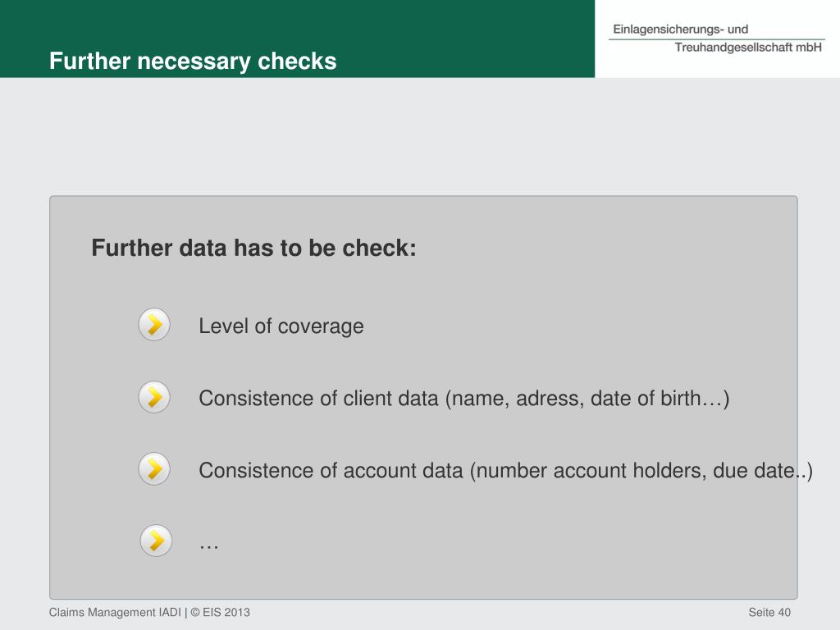Click the Consistence of account data line
This screenshot has width=840, height=630.
pos(505,471)
